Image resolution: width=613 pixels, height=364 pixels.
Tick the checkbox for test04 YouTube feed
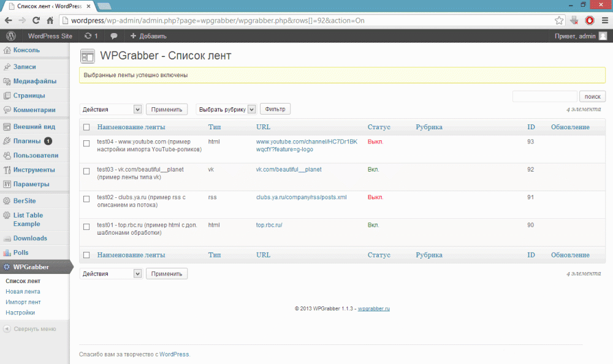click(86, 143)
